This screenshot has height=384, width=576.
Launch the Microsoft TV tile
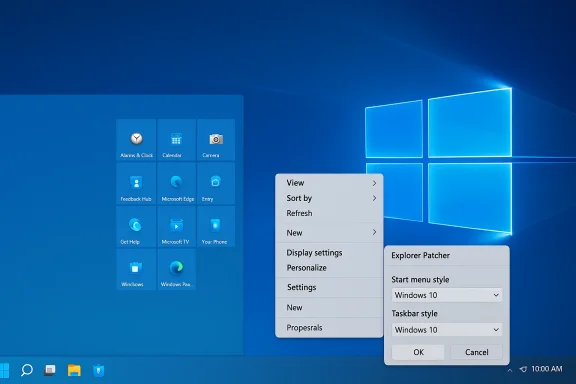(x=176, y=226)
